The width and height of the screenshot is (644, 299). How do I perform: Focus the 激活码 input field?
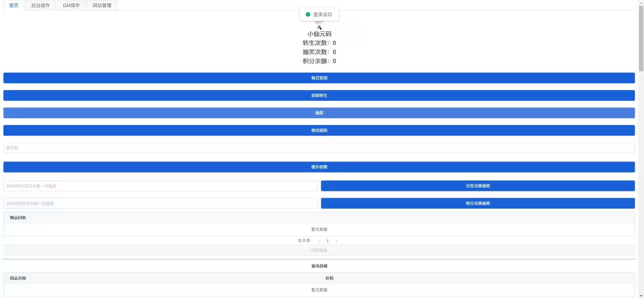pos(319,148)
